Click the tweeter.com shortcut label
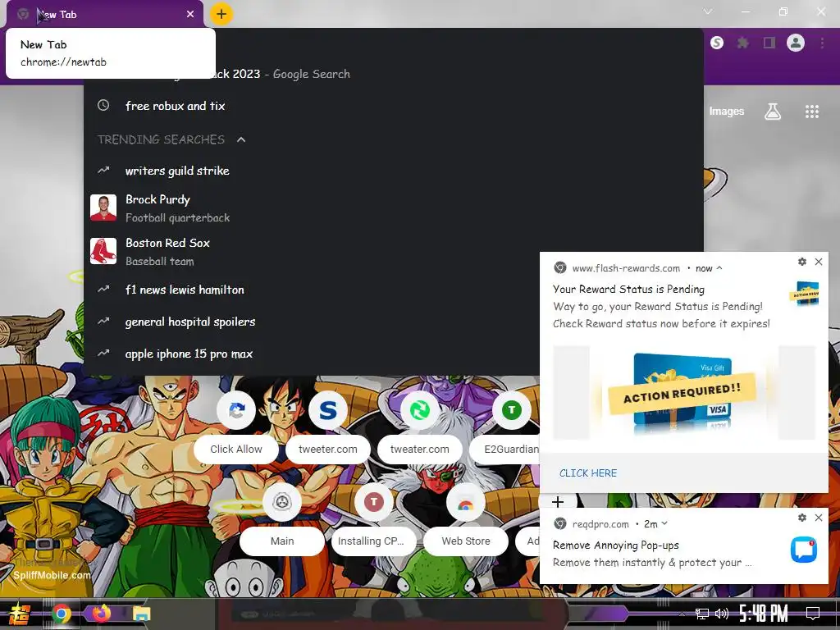The image size is (840, 630). (328, 450)
